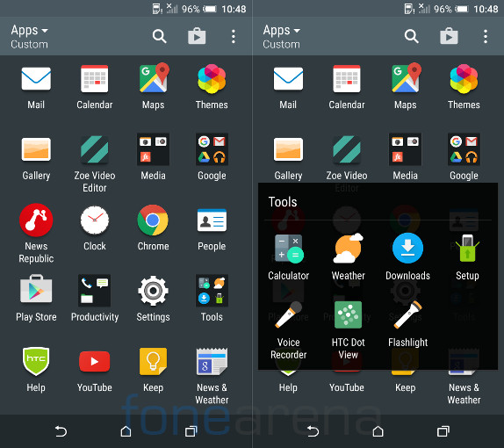This screenshot has width=504, height=448.
Task: Tap Home navigation button on left screen
Action: [126, 431]
